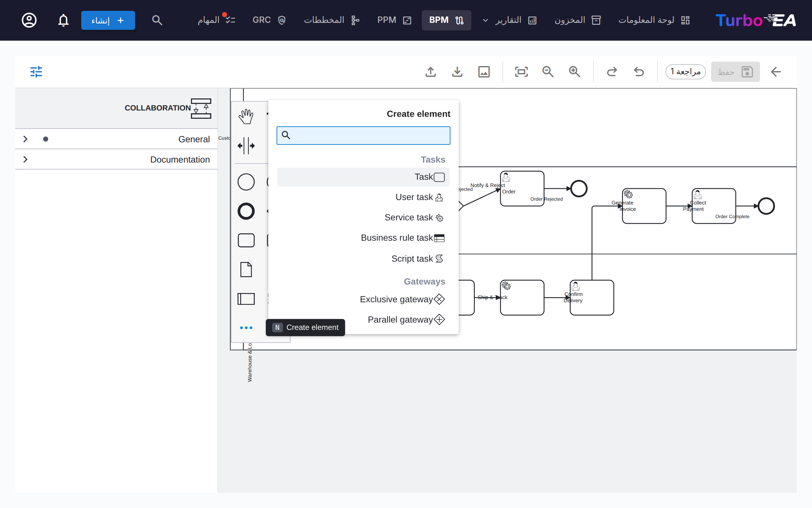Screen dimensions: 812x508
Task: Click the Documentation section label
Action: [180, 159]
